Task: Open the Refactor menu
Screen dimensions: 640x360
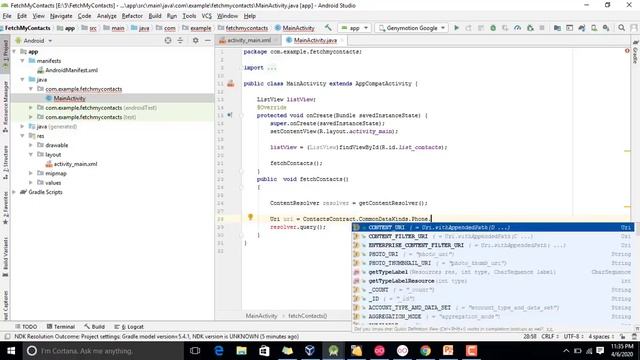Action: point(132,16)
